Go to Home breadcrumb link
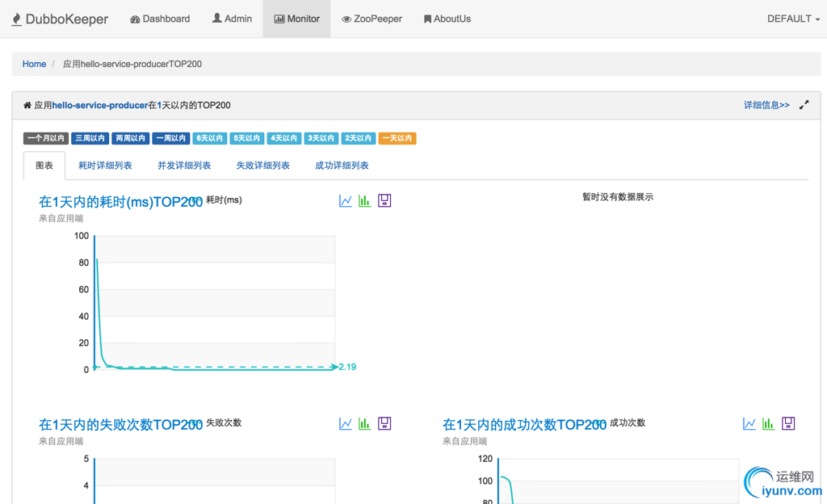 34,64
